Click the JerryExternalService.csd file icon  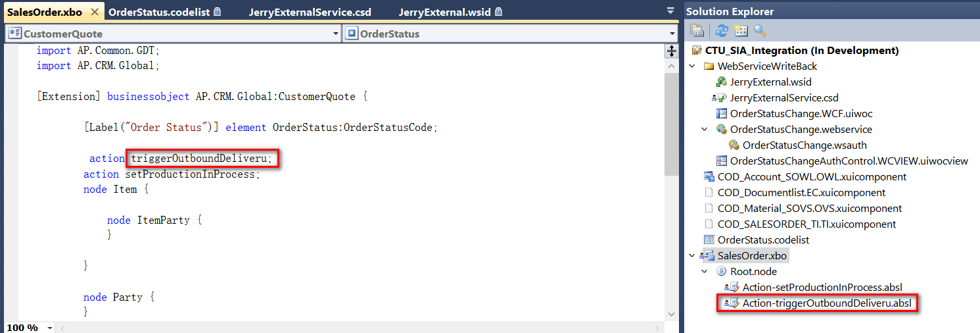719,98
